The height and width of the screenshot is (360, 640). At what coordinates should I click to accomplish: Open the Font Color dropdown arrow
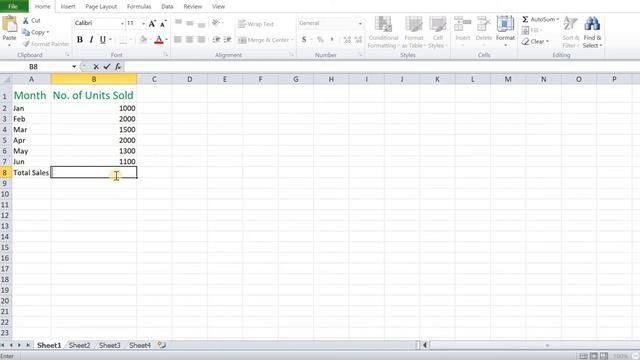click(x=166, y=40)
